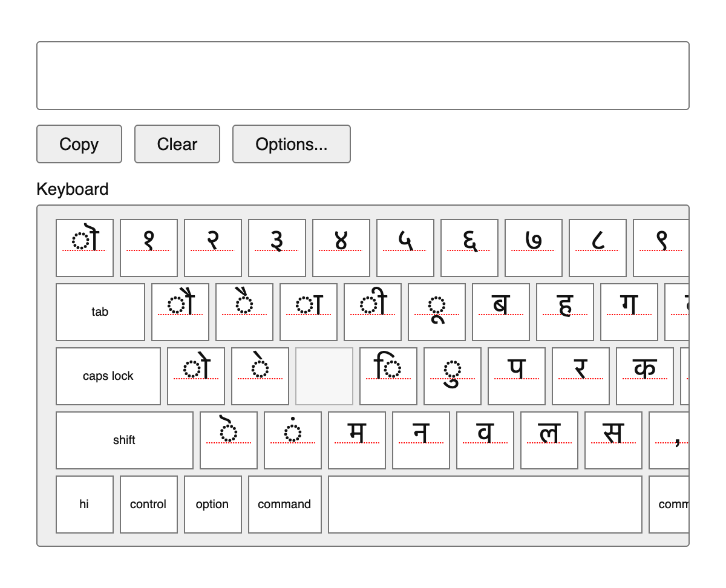The height and width of the screenshot is (588, 726).
Task: Click the Copy button
Action: point(79,144)
